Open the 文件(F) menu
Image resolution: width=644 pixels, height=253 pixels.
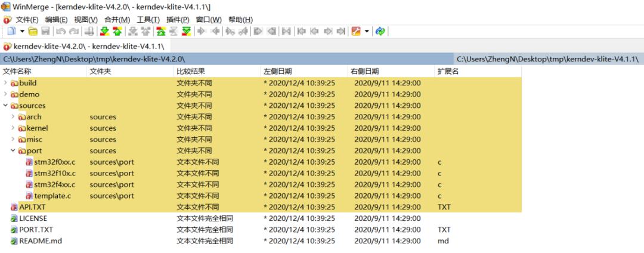pos(27,20)
